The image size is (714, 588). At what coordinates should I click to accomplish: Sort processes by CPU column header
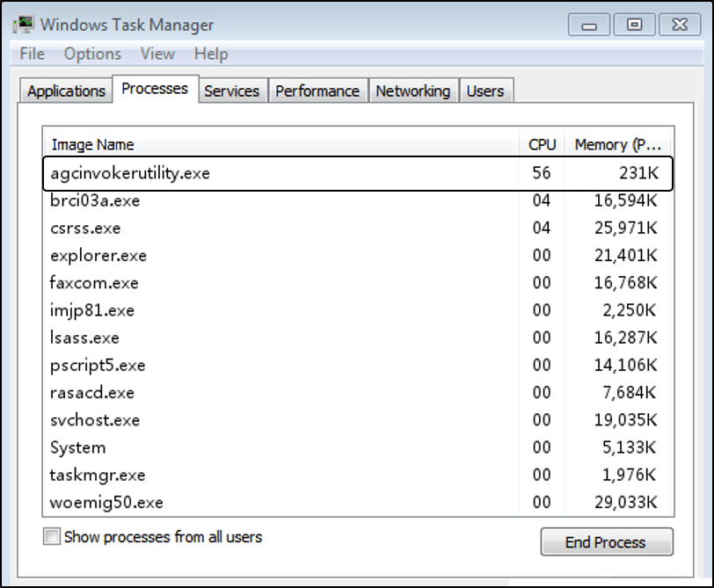tap(542, 145)
